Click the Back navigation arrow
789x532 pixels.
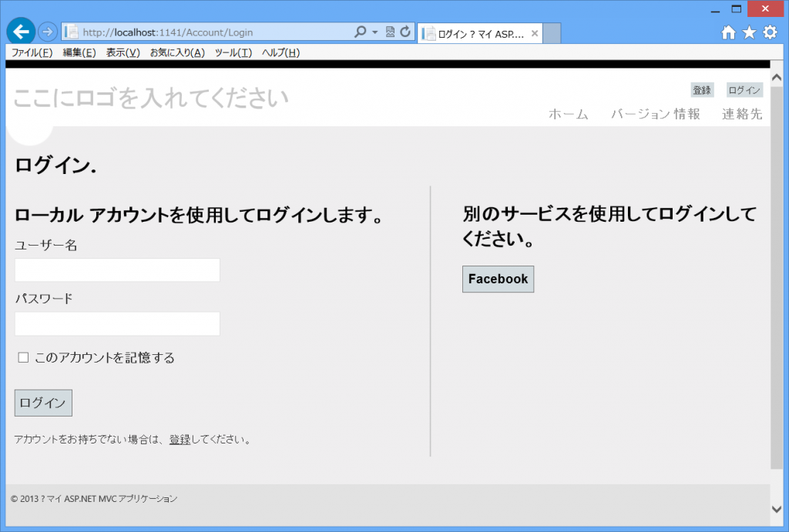pos(20,32)
